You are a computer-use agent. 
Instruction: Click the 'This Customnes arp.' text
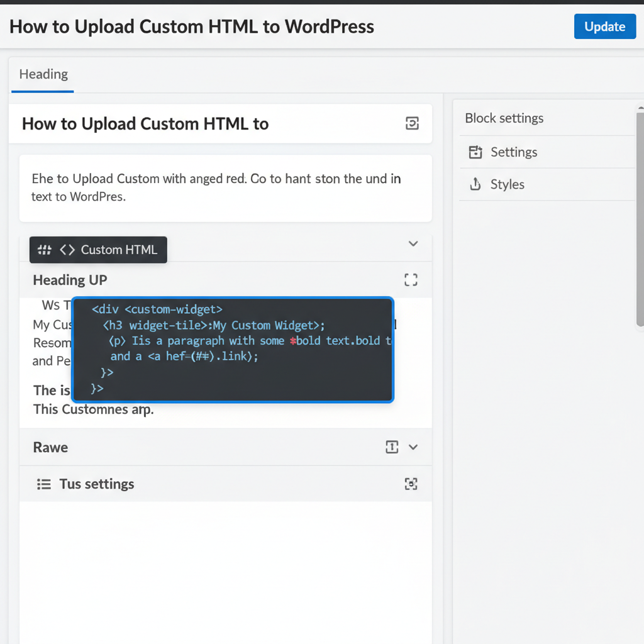94,409
